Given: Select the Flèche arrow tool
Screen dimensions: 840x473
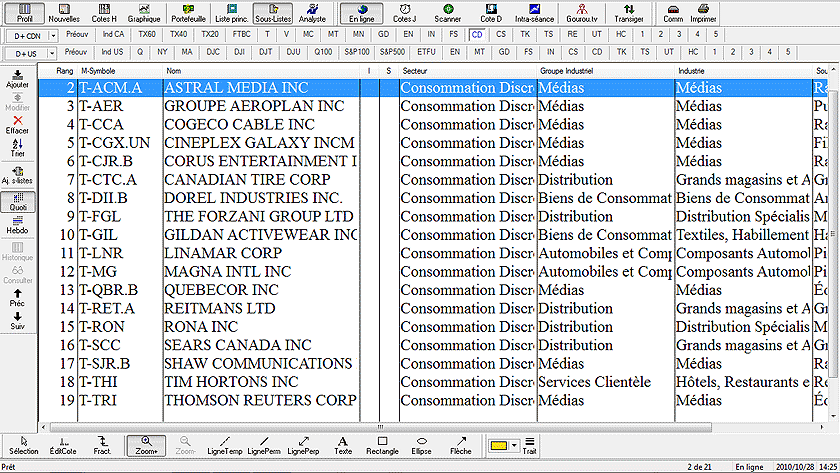Looking at the screenshot, I should point(461,446).
